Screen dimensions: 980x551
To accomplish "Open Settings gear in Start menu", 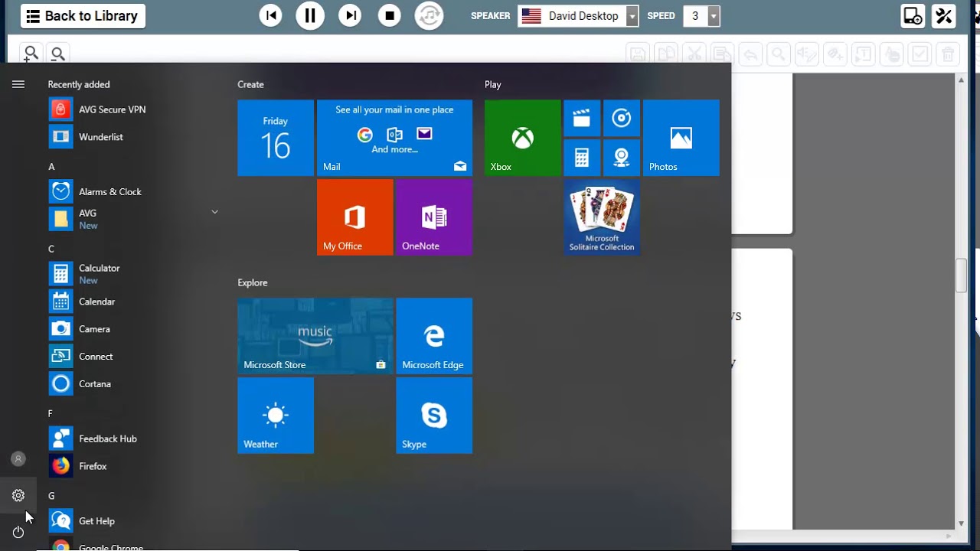I will [x=18, y=496].
